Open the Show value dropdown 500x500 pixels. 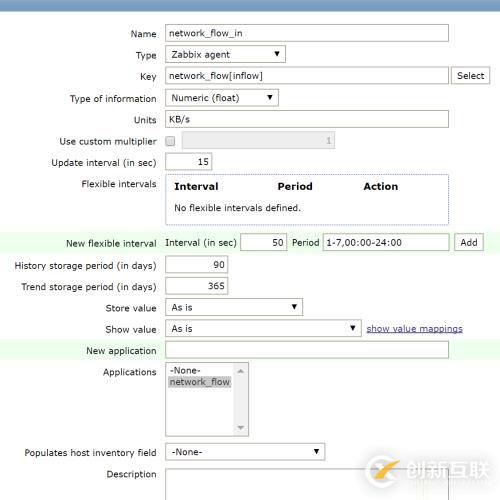(263, 328)
